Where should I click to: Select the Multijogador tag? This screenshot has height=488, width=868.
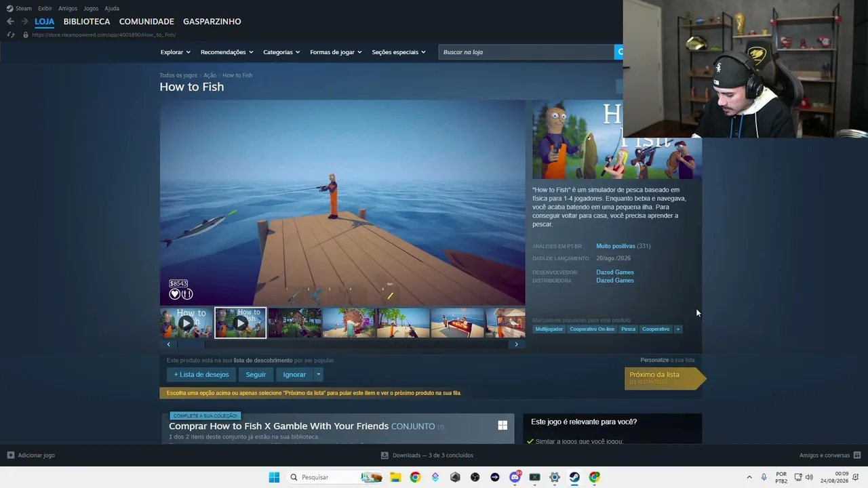(549, 329)
